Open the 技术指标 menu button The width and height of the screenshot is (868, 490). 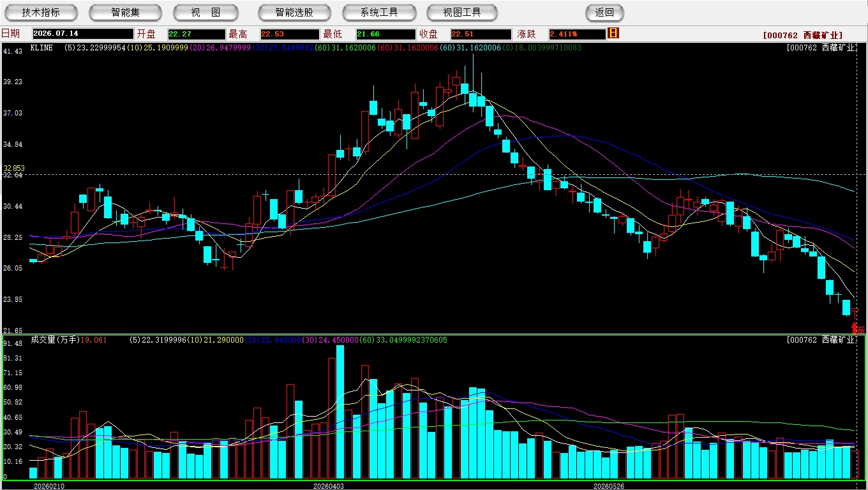(x=41, y=12)
